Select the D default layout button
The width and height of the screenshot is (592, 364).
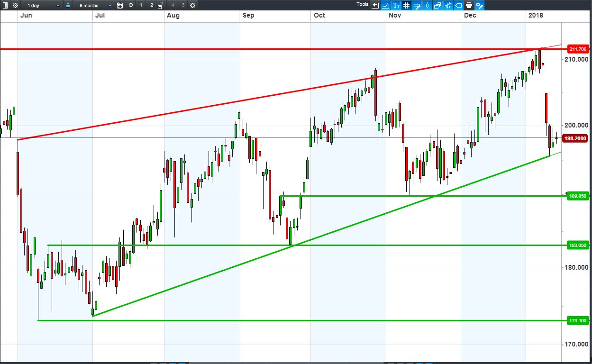tap(131, 5)
